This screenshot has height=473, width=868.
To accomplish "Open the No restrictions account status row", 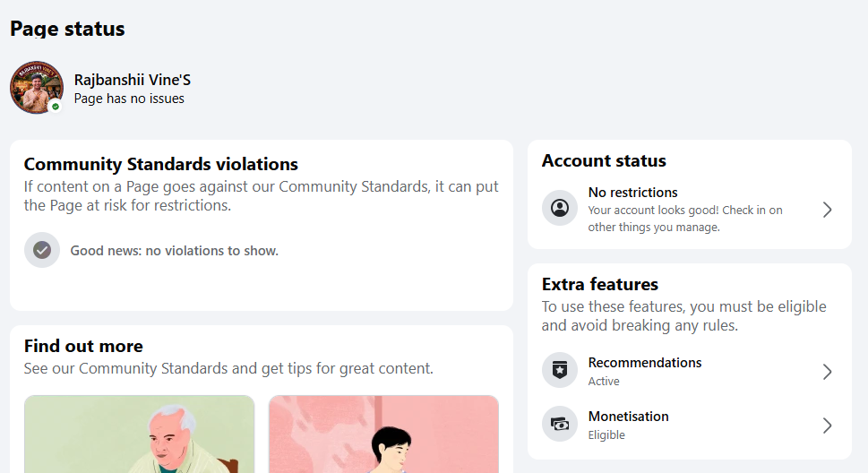I will point(689,210).
